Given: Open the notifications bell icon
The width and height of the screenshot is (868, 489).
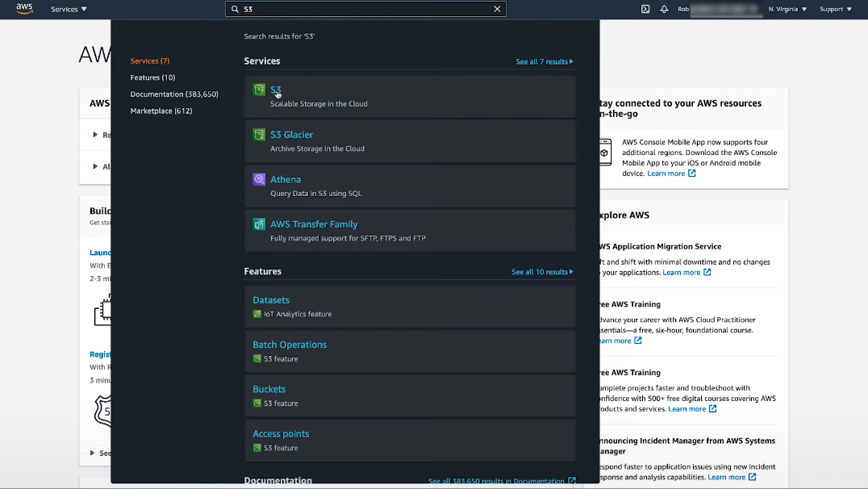Looking at the screenshot, I should click(x=664, y=10).
